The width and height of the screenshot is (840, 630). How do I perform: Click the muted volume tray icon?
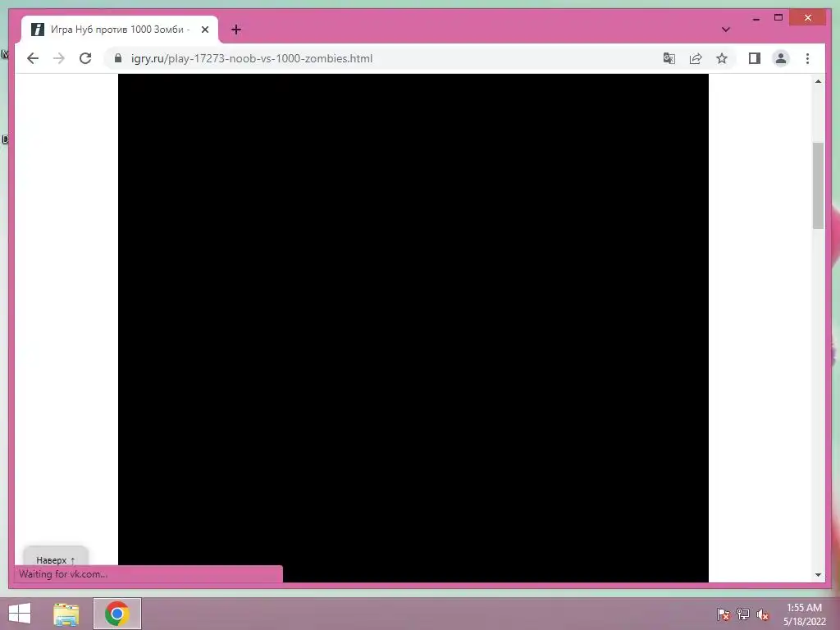[763, 614]
